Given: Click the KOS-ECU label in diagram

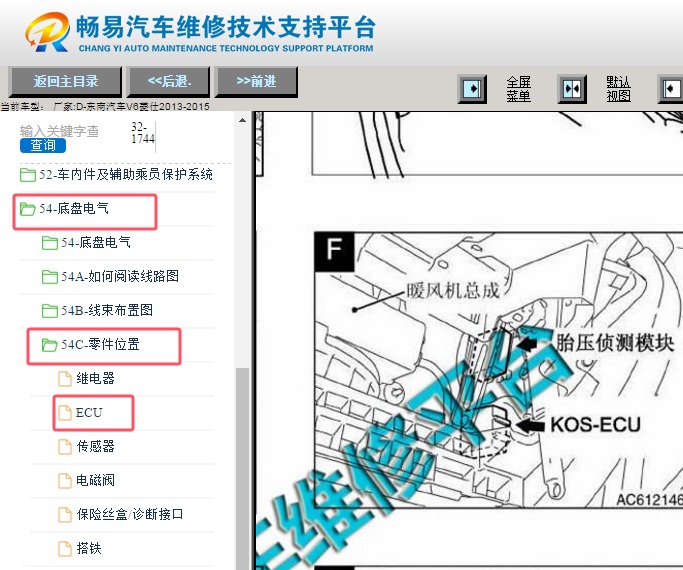Looking at the screenshot, I should (595, 425).
